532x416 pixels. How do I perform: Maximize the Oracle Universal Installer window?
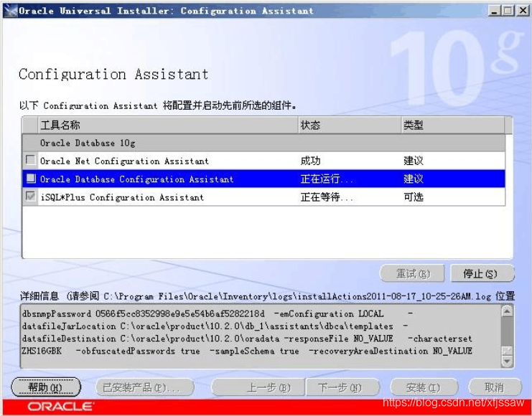(508, 11)
